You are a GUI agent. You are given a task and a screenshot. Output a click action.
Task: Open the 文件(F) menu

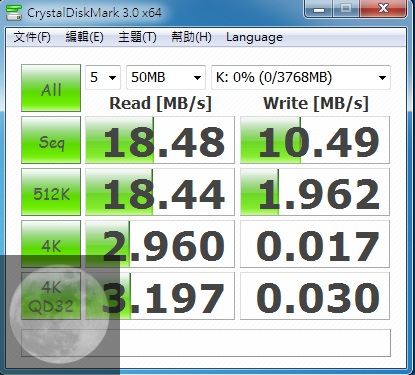(x=32, y=37)
